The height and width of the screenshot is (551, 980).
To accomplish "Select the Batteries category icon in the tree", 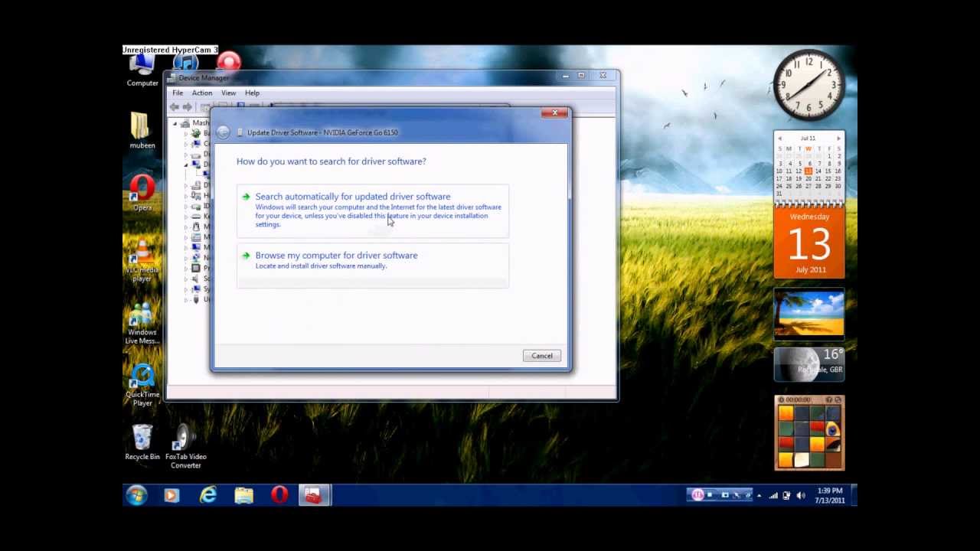I will click(196, 134).
